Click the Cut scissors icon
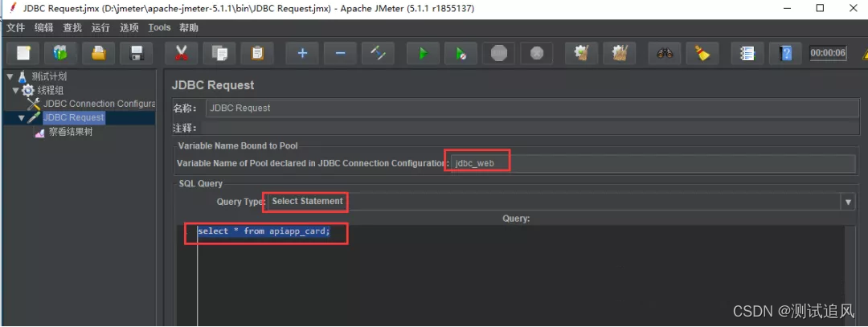The height and width of the screenshot is (327, 868). pyautogui.click(x=181, y=53)
